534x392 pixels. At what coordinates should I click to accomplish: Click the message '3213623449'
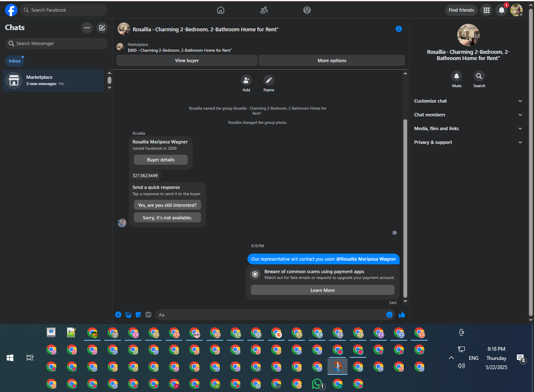(145, 176)
